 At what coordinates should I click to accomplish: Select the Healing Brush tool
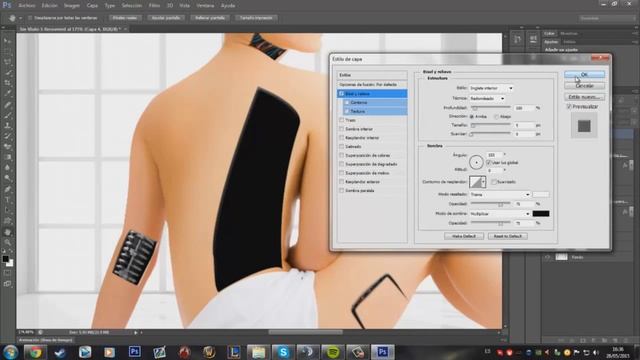tap(7, 104)
